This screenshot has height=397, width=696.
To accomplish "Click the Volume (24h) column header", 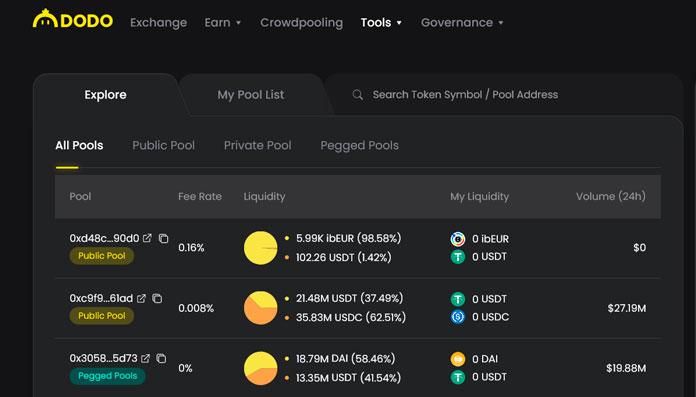I will point(611,196).
